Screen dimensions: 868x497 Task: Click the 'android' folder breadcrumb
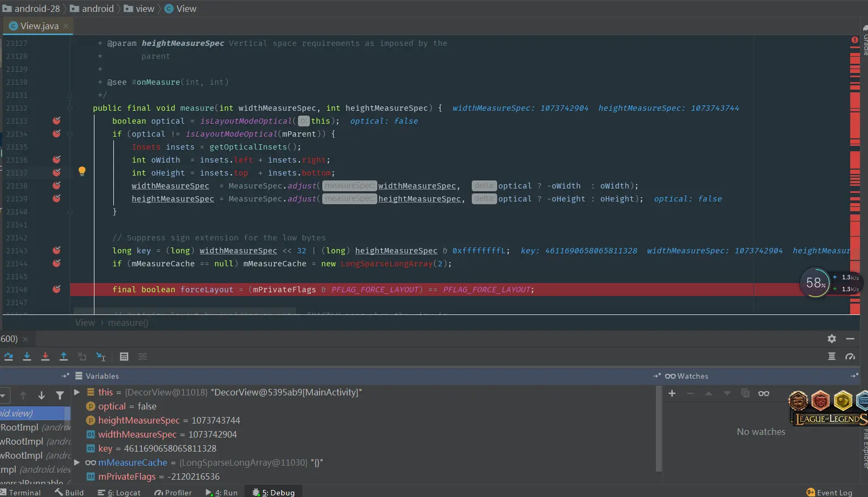point(92,9)
